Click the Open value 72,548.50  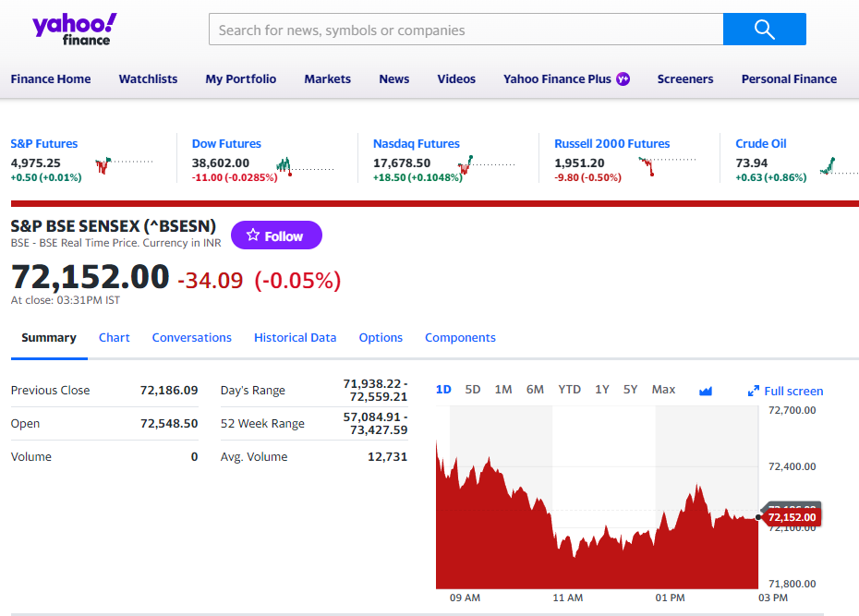click(x=169, y=424)
